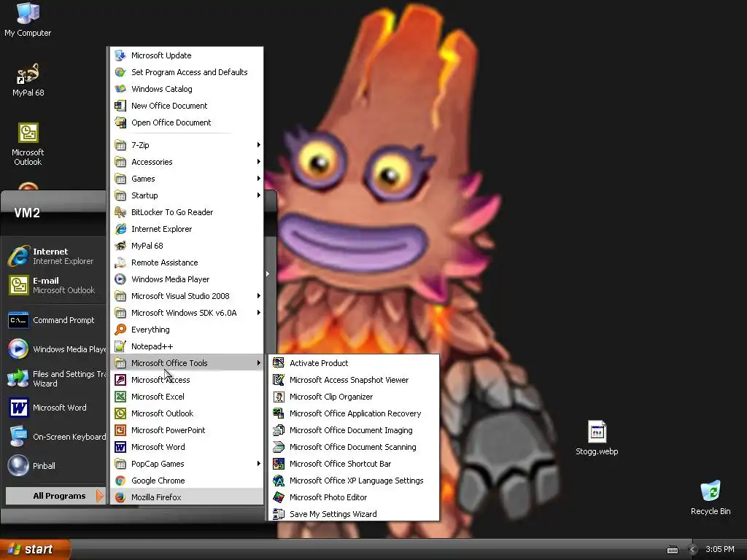
Task: Click the keyboard icon in system tray
Action: (x=673, y=550)
